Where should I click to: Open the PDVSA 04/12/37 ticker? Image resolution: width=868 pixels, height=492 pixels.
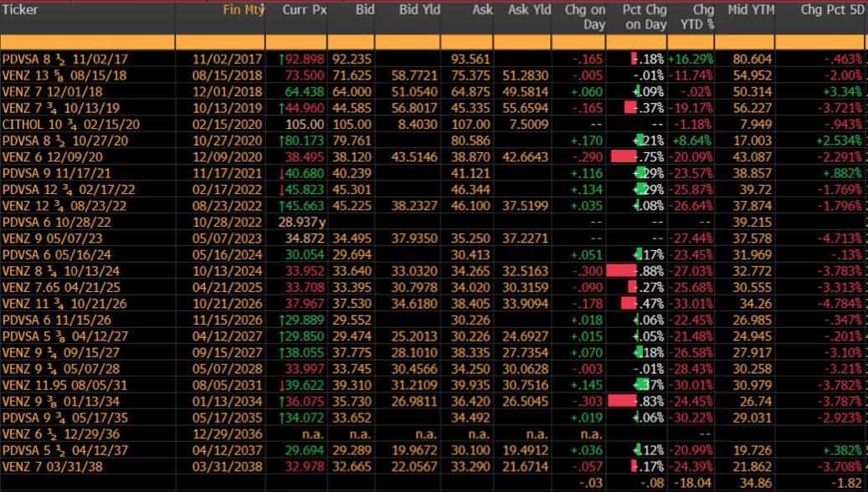pos(65,451)
